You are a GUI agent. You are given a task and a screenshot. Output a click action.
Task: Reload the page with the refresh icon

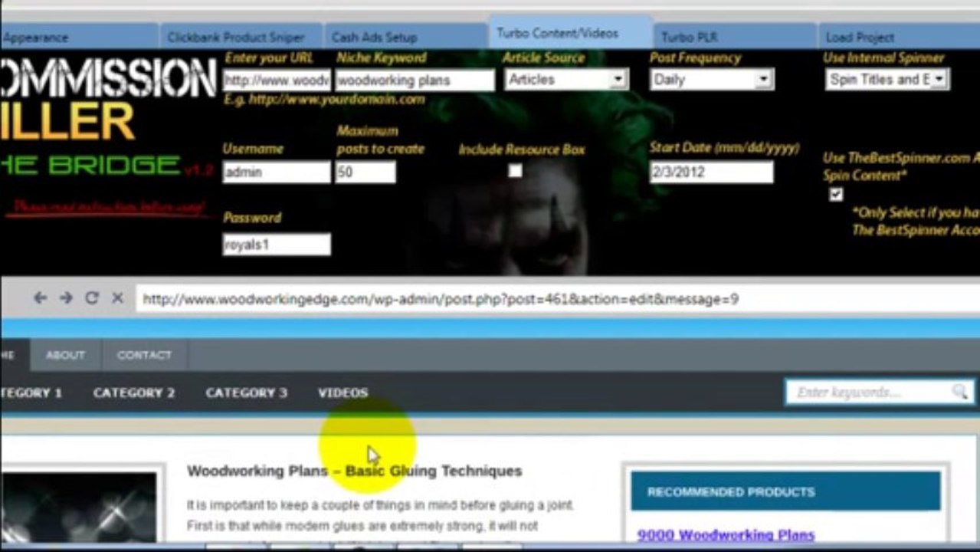point(92,298)
